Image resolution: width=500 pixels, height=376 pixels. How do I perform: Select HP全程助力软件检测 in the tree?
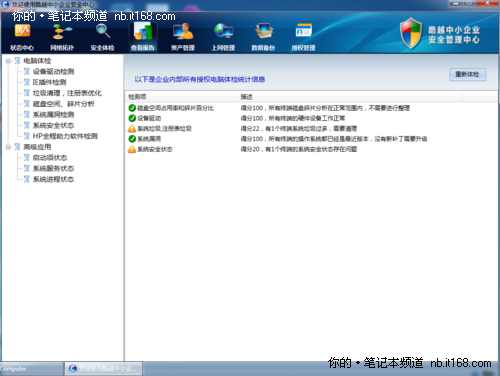click(x=65, y=136)
